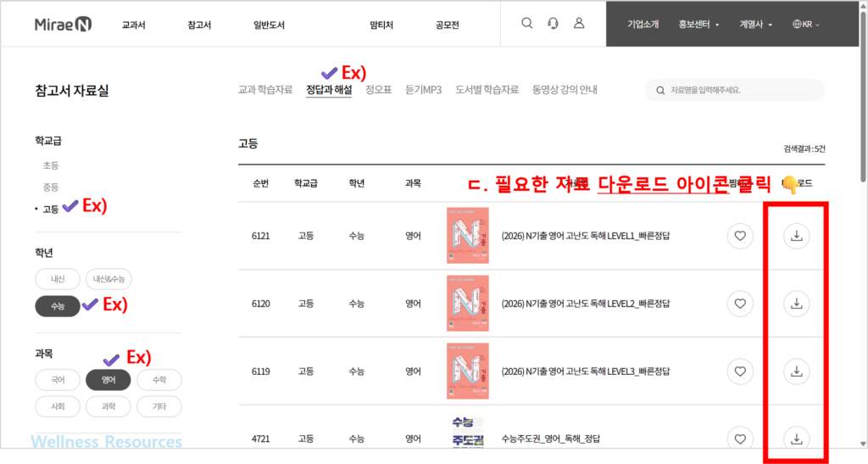The height and width of the screenshot is (464, 868).
Task: Download LEVEL3_빠른정답 file
Action: point(797,371)
